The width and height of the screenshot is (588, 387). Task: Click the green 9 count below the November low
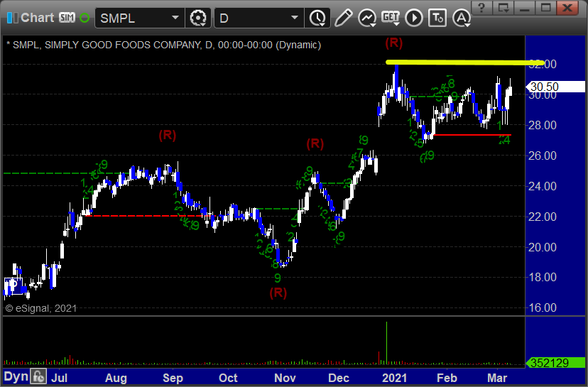tap(278, 278)
